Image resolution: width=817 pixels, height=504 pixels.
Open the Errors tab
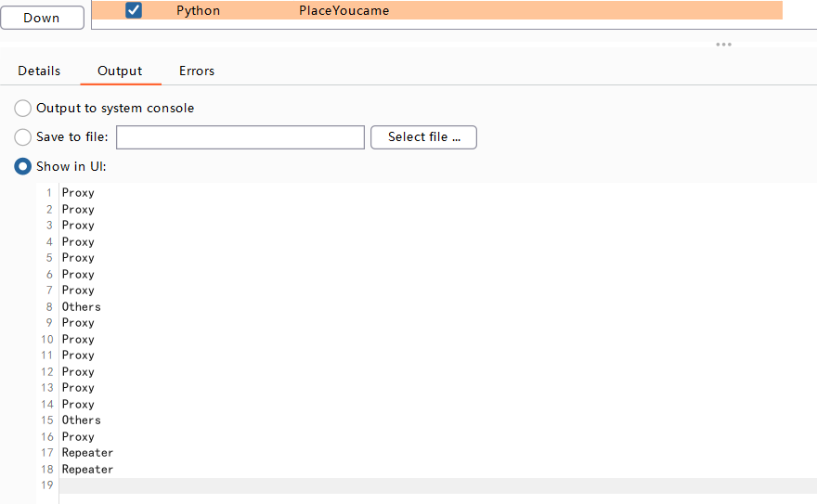[x=197, y=71]
